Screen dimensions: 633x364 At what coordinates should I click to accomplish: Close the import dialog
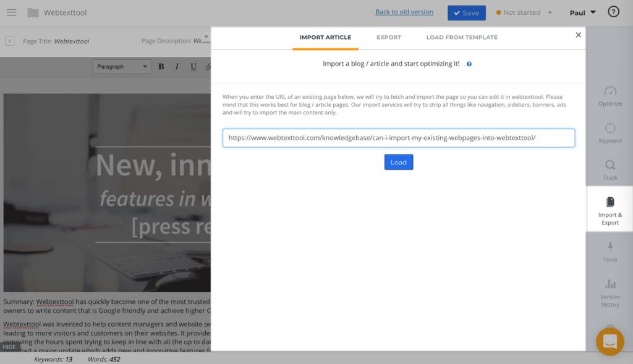(x=578, y=35)
